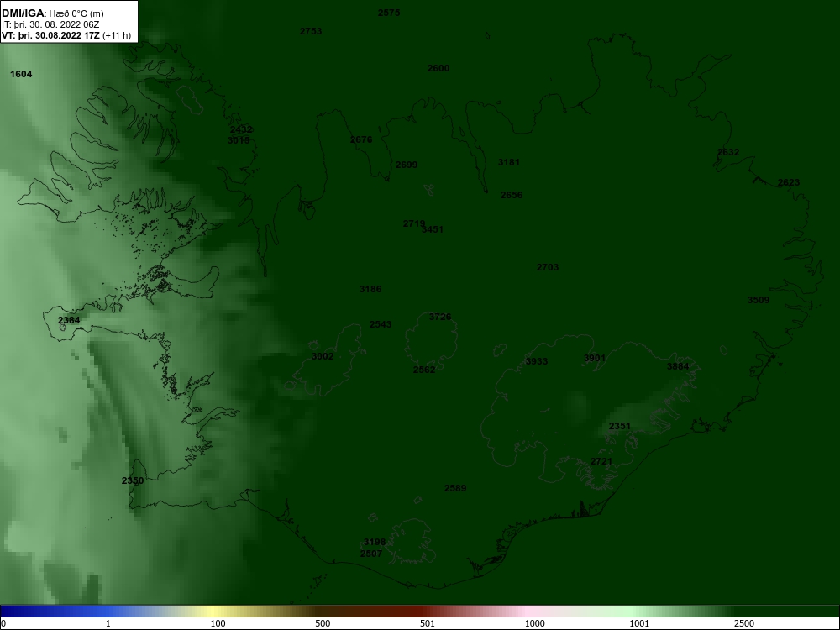840x630 pixels.
Task: Click the 3933 value on Vatnajökull
Action: coord(537,361)
